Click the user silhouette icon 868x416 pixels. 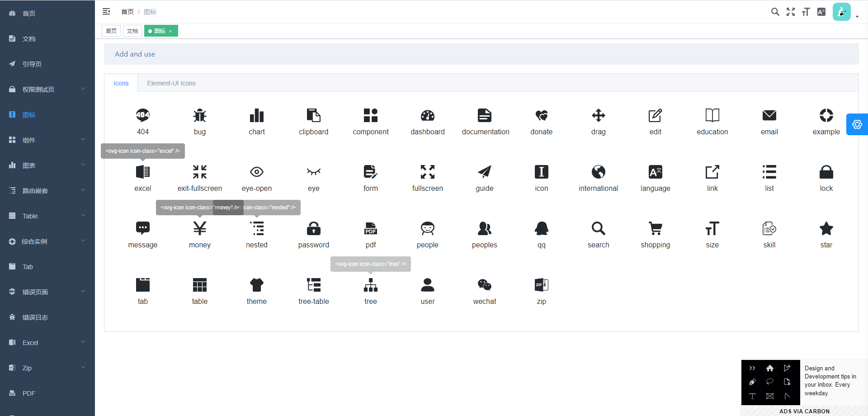point(428,285)
